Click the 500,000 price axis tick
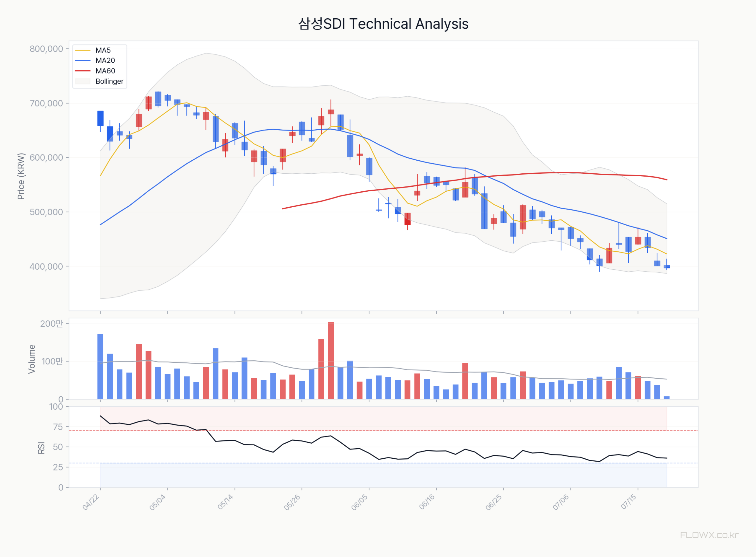 tap(47, 212)
